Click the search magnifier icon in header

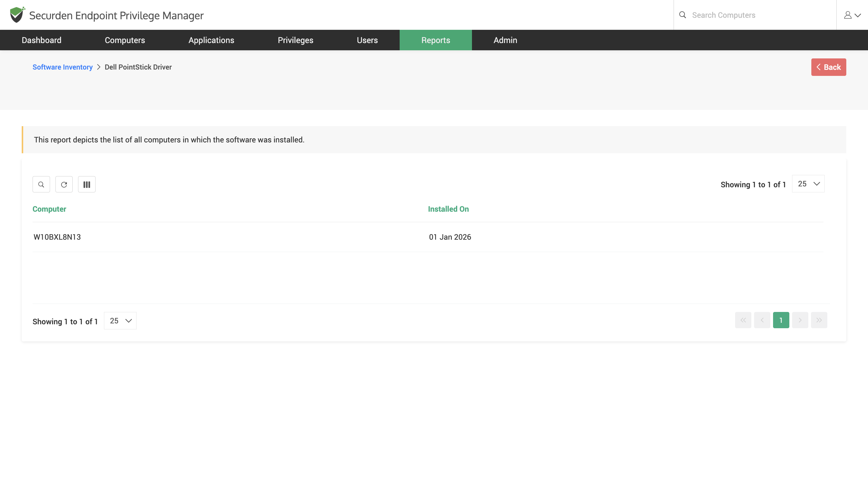[x=682, y=15]
